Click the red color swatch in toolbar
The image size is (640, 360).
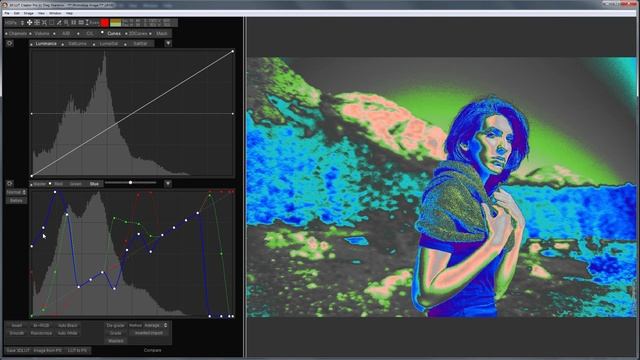click(105, 23)
